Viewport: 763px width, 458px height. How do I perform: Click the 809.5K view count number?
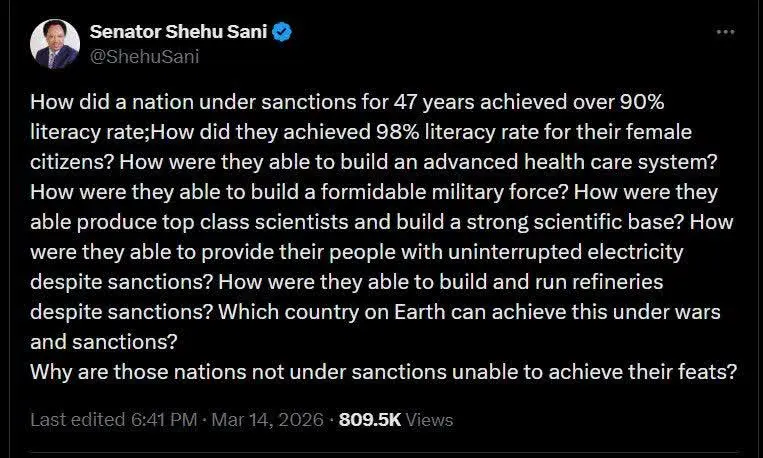pyautogui.click(x=370, y=419)
